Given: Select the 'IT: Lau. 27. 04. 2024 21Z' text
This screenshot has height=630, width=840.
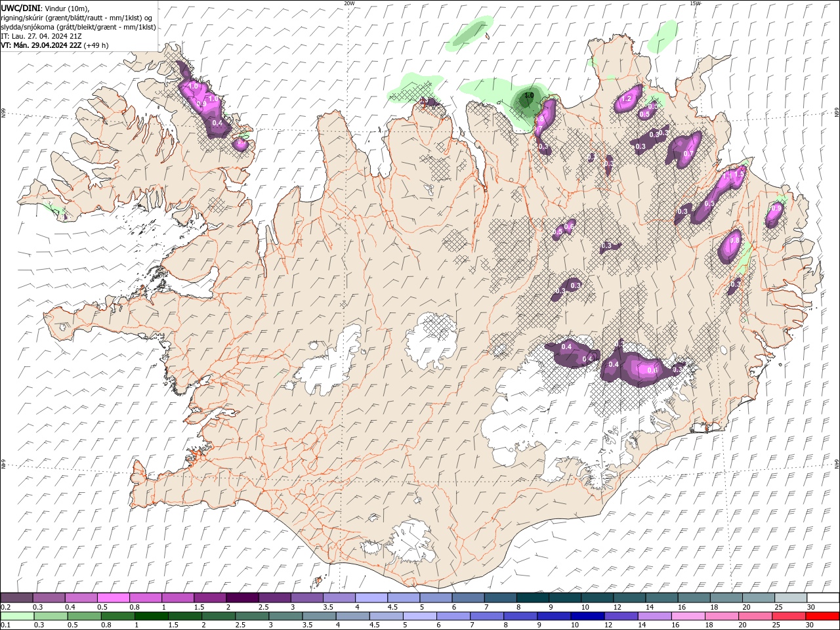Looking at the screenshot, I should [x=41, y=36].
